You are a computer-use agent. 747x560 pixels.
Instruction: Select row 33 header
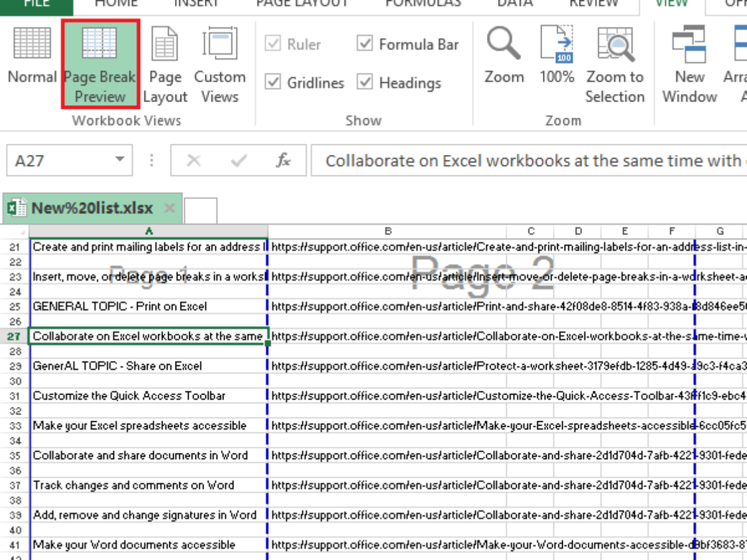14,426
